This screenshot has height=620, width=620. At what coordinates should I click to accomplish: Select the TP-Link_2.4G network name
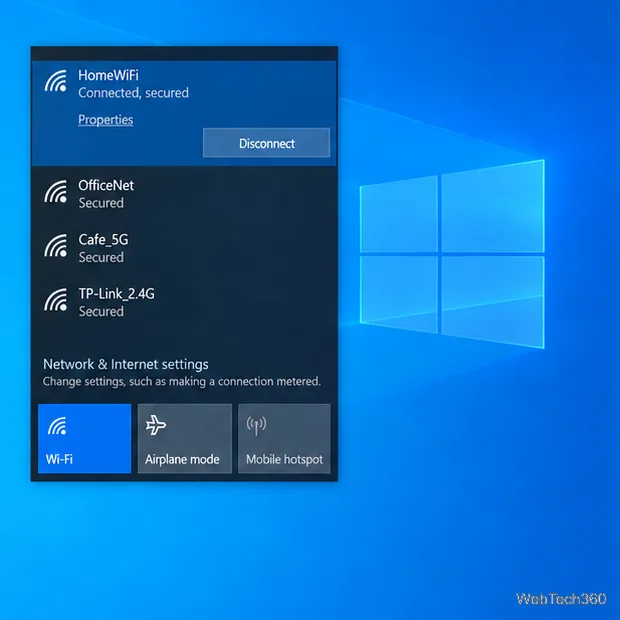tap(116, 294)
